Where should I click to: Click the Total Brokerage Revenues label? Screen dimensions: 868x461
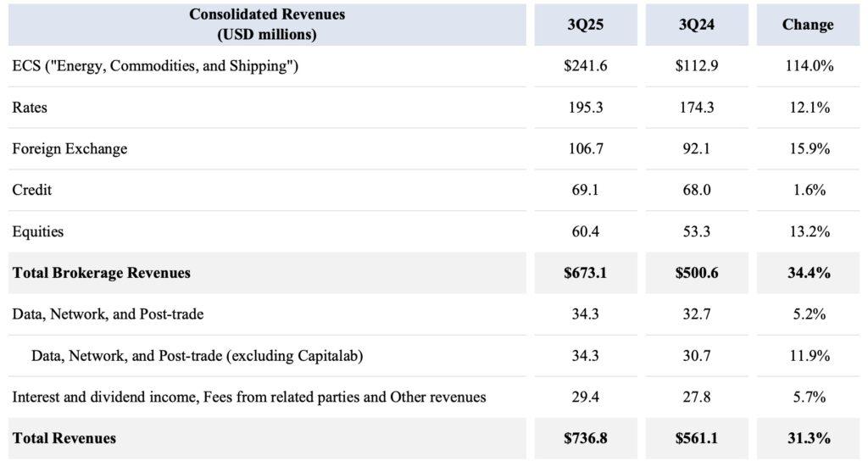point(101,273)
